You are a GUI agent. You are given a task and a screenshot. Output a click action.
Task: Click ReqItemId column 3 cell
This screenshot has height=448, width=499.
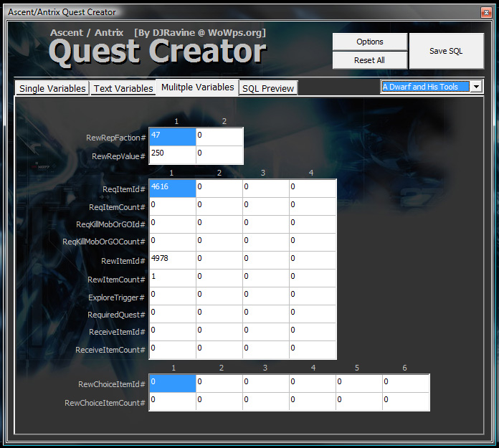tap(266, 189)
